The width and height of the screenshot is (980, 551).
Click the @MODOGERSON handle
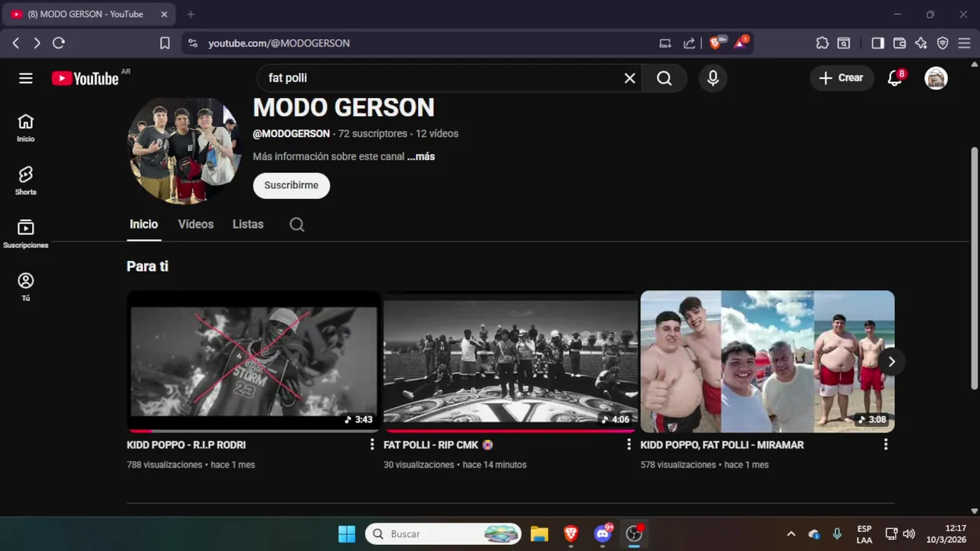point(291,133)
